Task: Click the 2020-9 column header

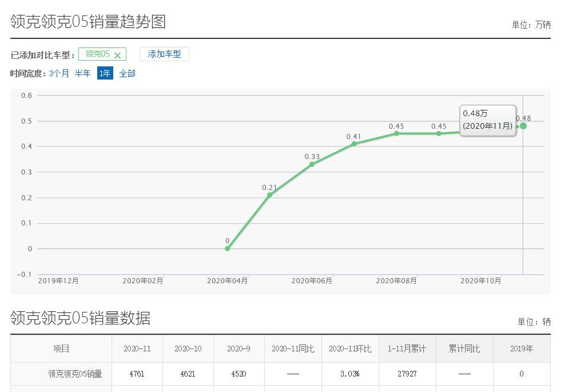Action: pyautogui.click(x=239, y=349)
